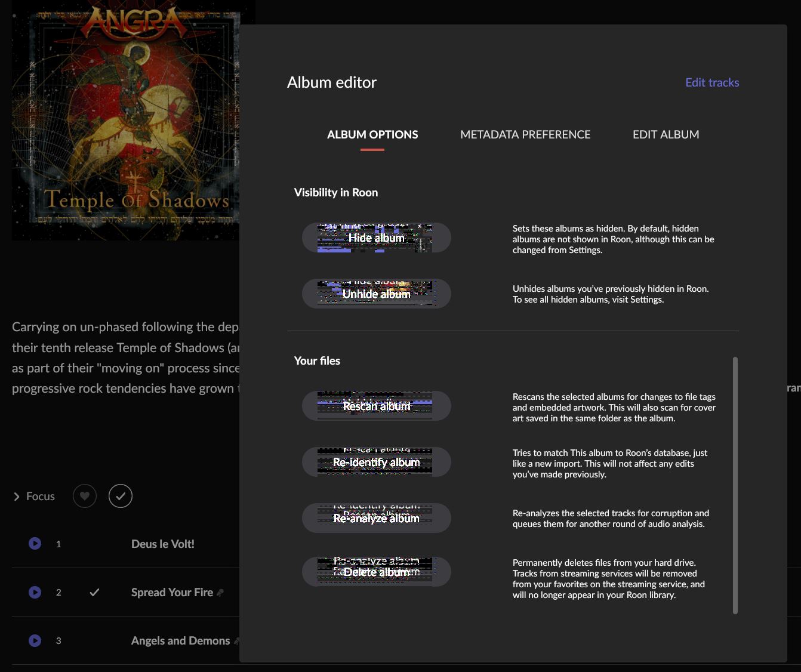Click the Rescan album button
Image resolution: width=801 pixels, height=672 pixels.
pyautogui.click(x=377, y=406)
